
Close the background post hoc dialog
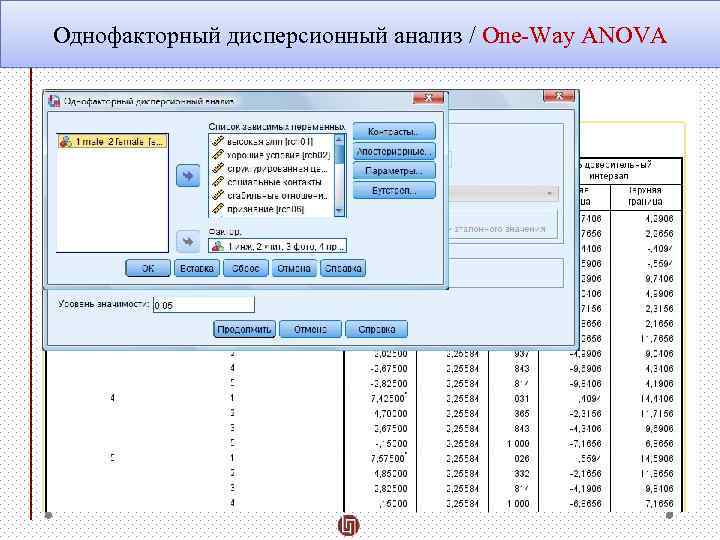(559, 96)
